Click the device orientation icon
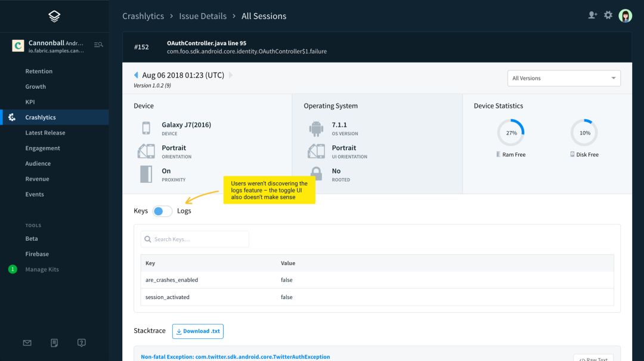 [146, 151]
